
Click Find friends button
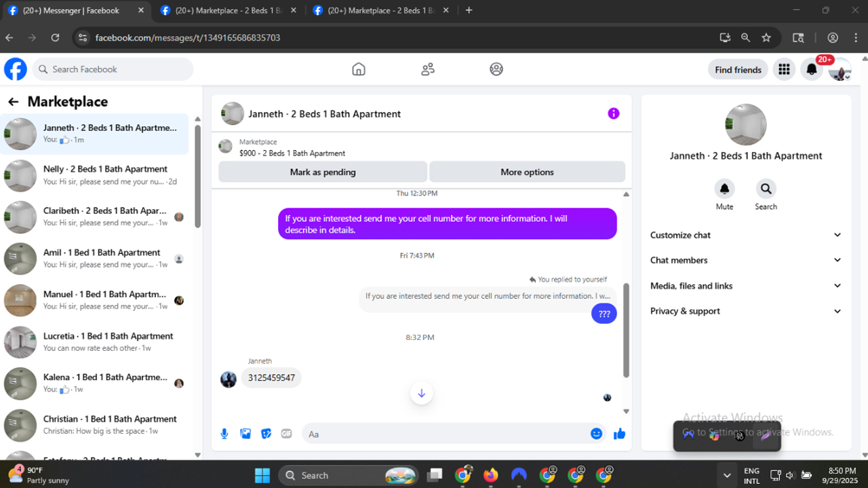coord(738,69)
